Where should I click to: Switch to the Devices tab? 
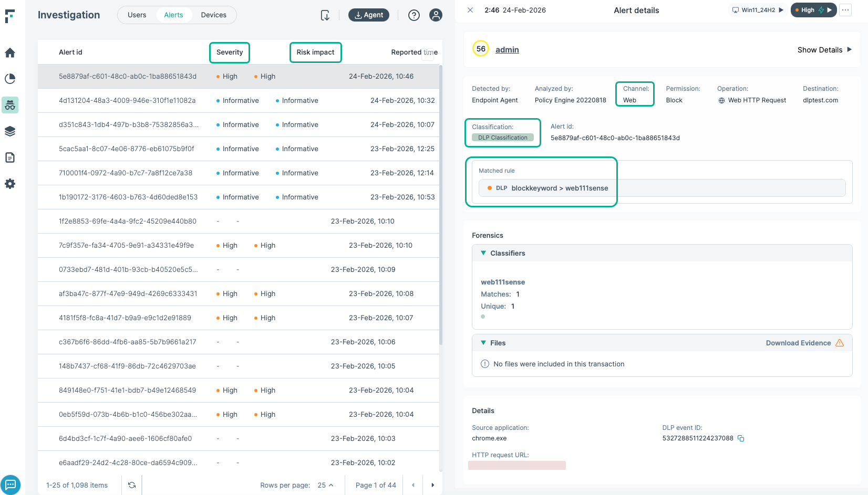(x=213, y=15)
